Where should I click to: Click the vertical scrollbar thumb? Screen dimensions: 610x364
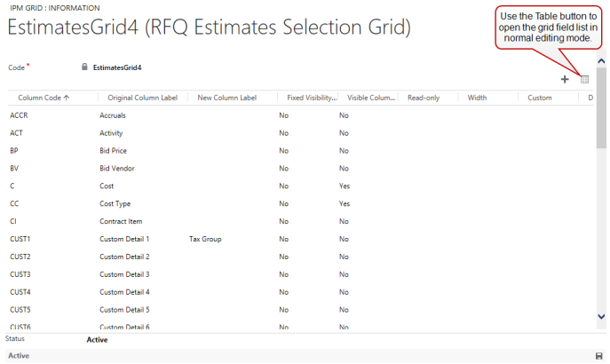pyautogui.click(x=601, y=107)
